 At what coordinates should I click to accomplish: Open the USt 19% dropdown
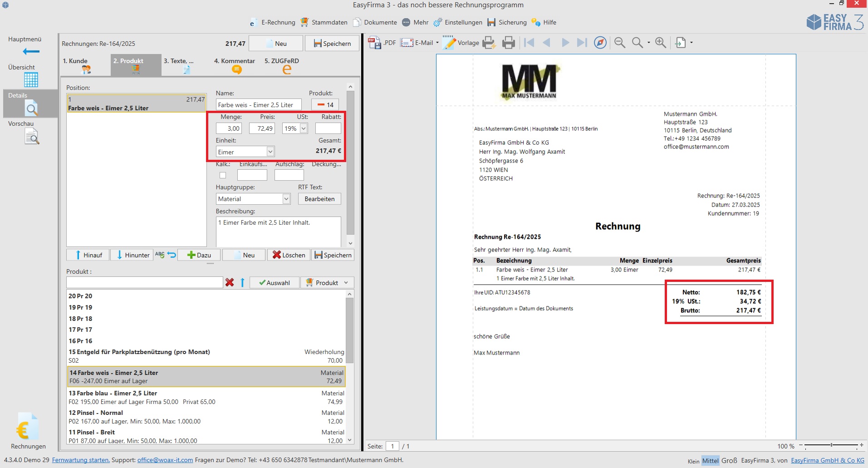(x=304, y=128)
